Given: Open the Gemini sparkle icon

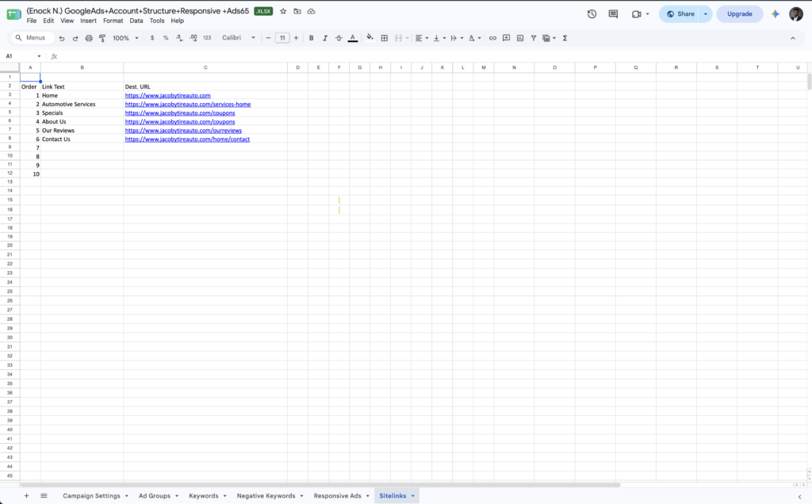Looking at the screenshot, I should (x=776, y=14).
